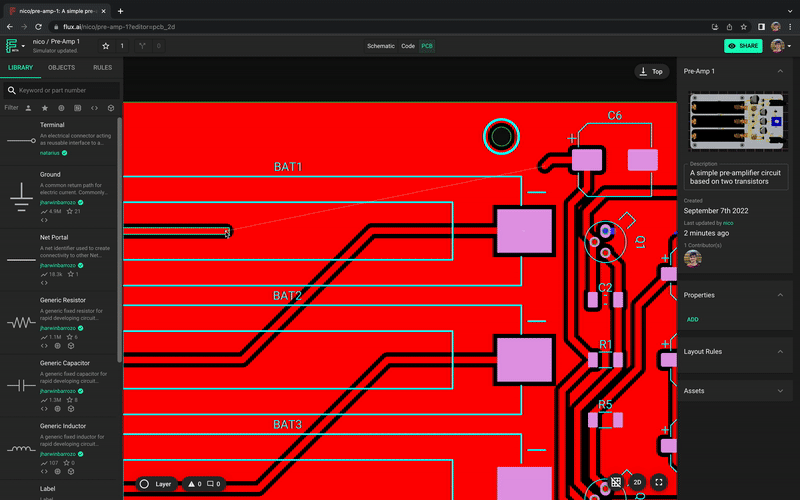
Task: Open the user avatar dropdown
Action: 779,46
